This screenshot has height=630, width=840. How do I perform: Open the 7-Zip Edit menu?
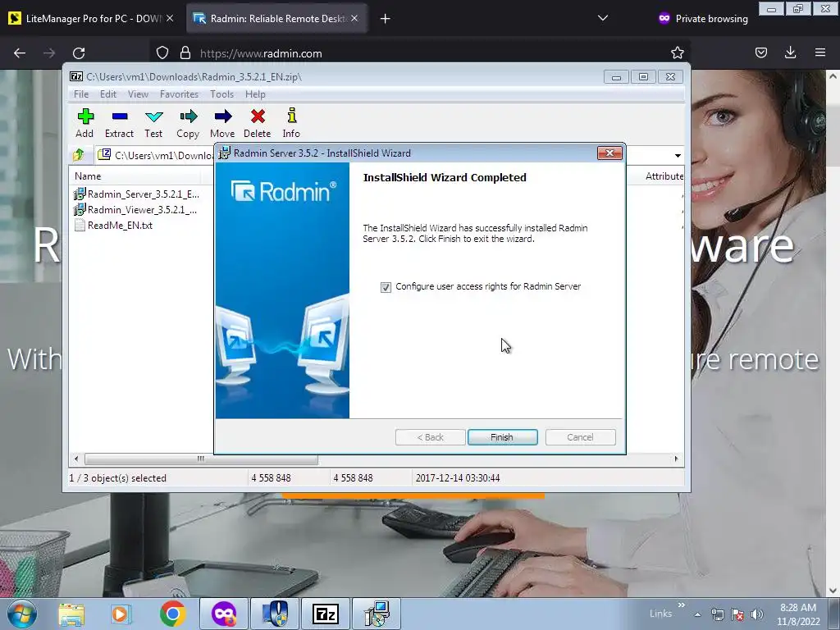tap(107, 94)
